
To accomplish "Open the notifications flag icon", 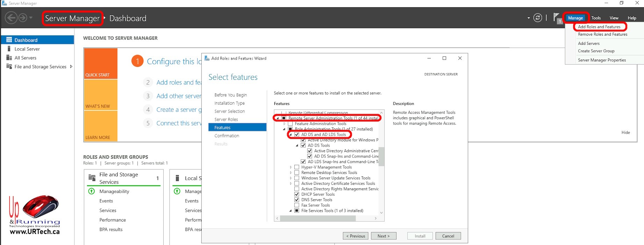I will (557, 17).
